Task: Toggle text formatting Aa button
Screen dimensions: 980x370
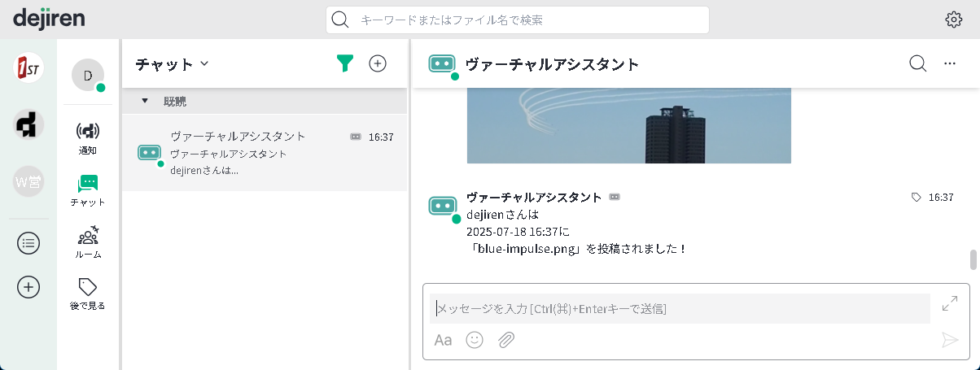Action: point(443,340)
